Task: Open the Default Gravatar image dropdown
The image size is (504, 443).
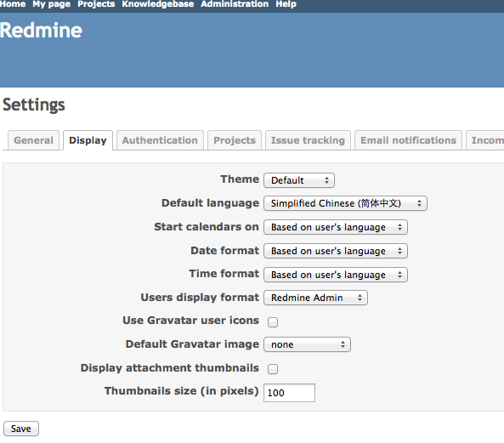Action: click(x=307, y=344)
